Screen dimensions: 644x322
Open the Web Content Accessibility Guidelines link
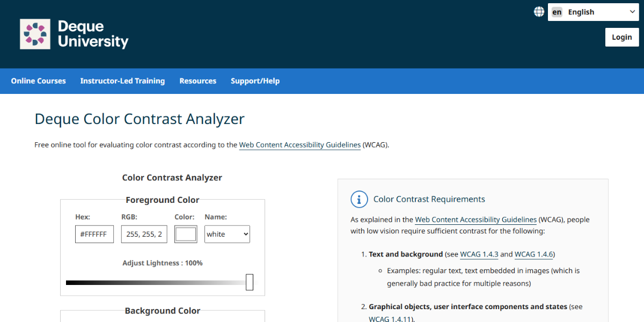(299, 145)
